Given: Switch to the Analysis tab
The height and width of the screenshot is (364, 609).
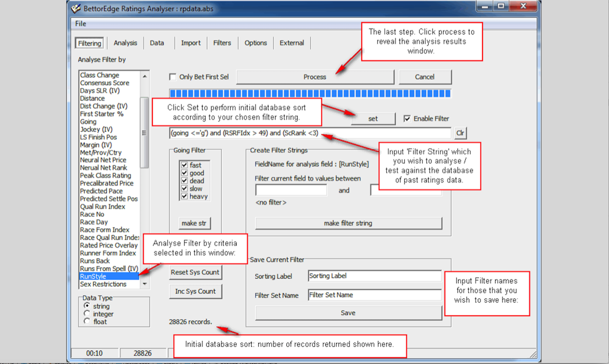Looking at the screenshot, I should pos(125,43).
